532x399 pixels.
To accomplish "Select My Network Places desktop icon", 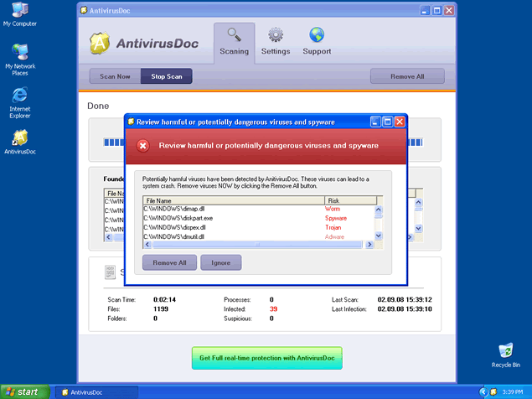I will click(x=20, y=57).
